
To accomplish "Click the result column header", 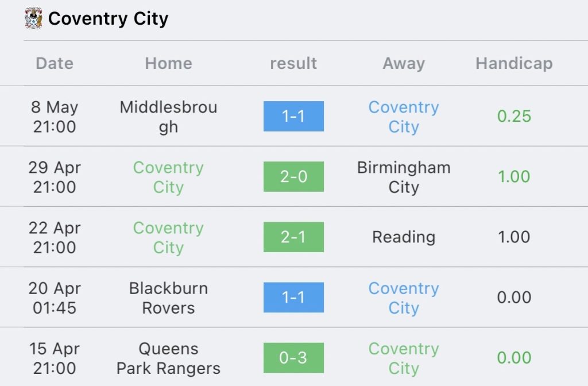I will [x=293, y=63].
